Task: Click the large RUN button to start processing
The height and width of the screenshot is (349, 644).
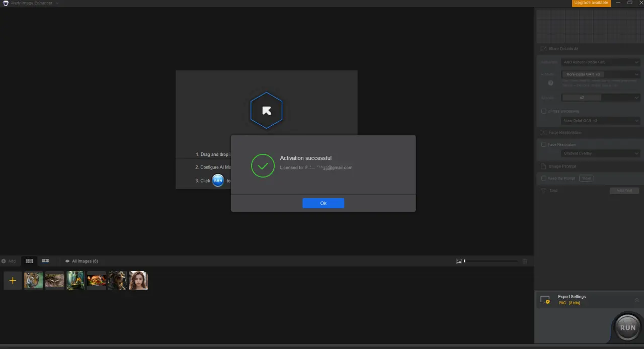Action: pyautogui.click(x=627, y=327)
